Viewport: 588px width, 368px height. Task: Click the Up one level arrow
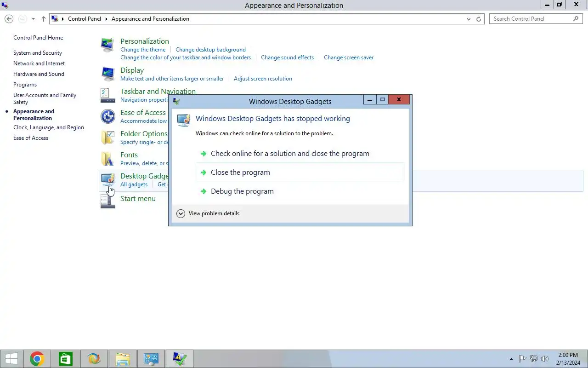(x=44, y=19)
